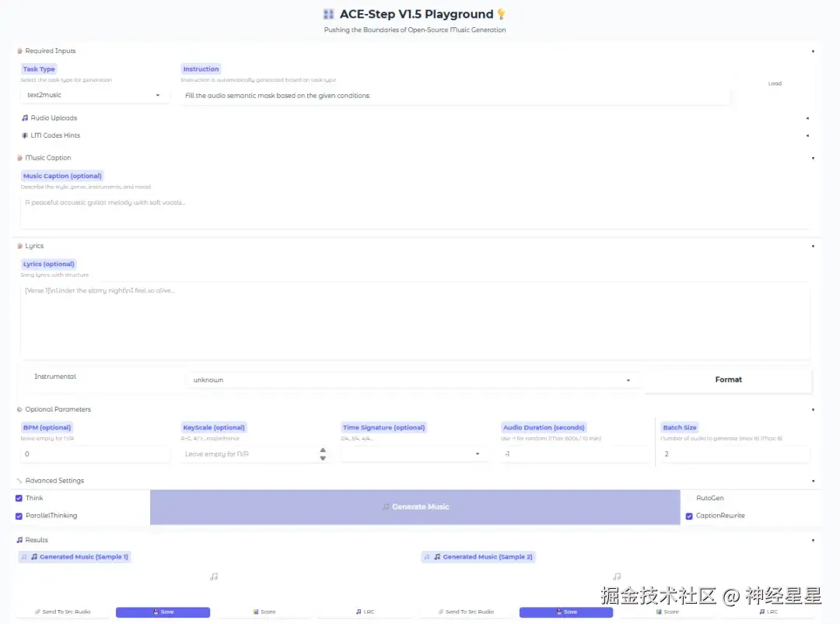
Task: Click the icon next to Music Caption header
Action: [x=19, y=158]
